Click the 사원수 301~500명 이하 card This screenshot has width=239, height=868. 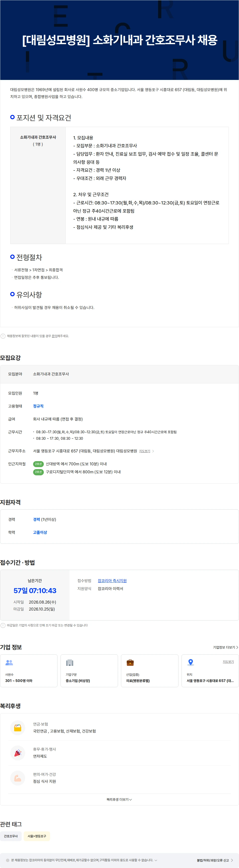tap(29, 671)
